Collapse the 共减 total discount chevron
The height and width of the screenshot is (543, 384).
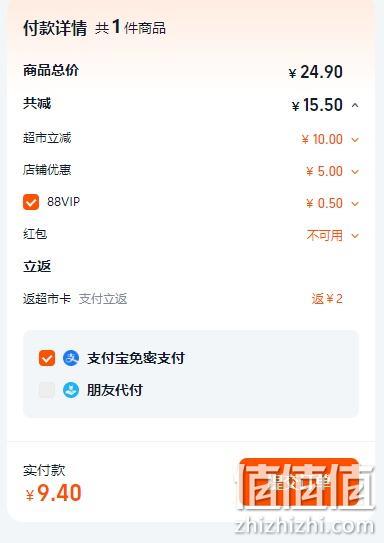[355, 105]
